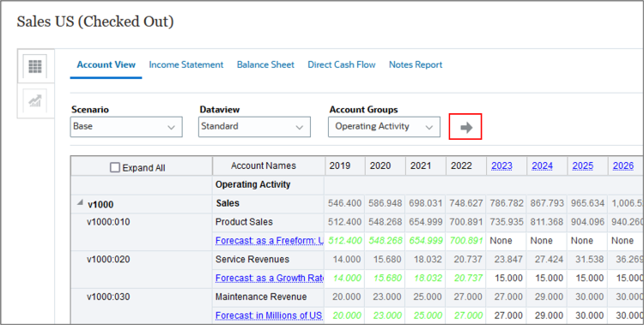Screen dimensions: 644x325
Task: Open the Dataview Standard dropdown
Action: coord(254,127)
